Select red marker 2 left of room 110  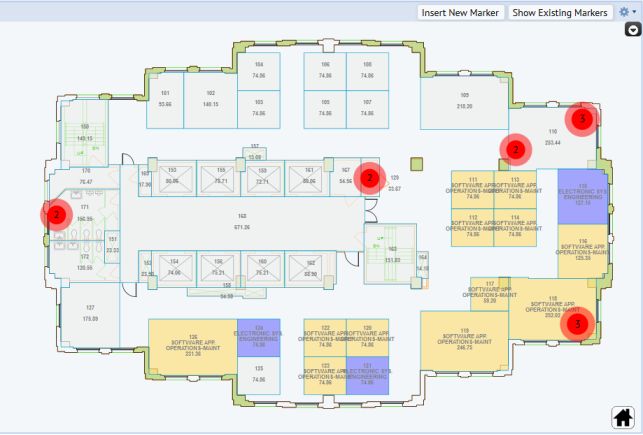[x=515, y=149]
